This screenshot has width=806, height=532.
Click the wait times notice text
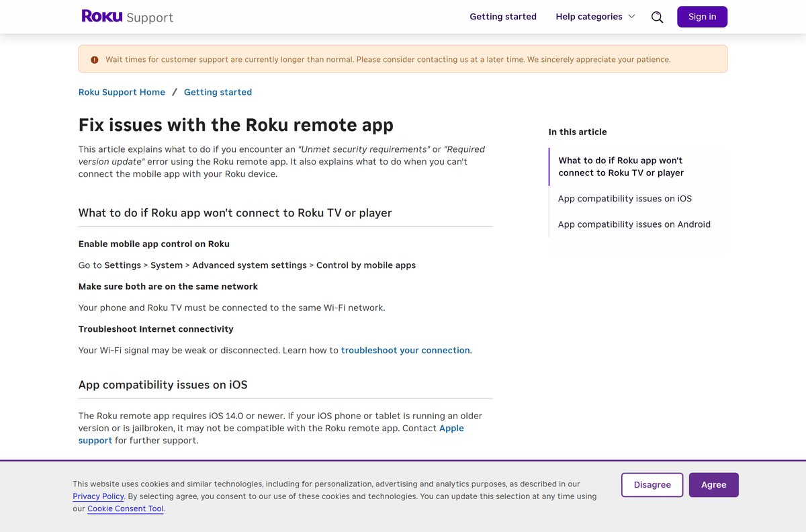[388, 60]
